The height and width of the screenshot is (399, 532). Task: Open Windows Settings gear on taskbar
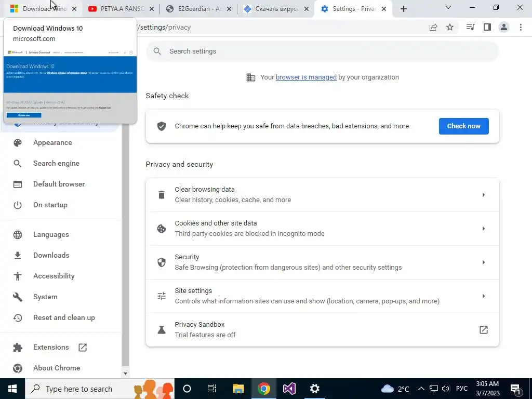click(x=314, y=389)
